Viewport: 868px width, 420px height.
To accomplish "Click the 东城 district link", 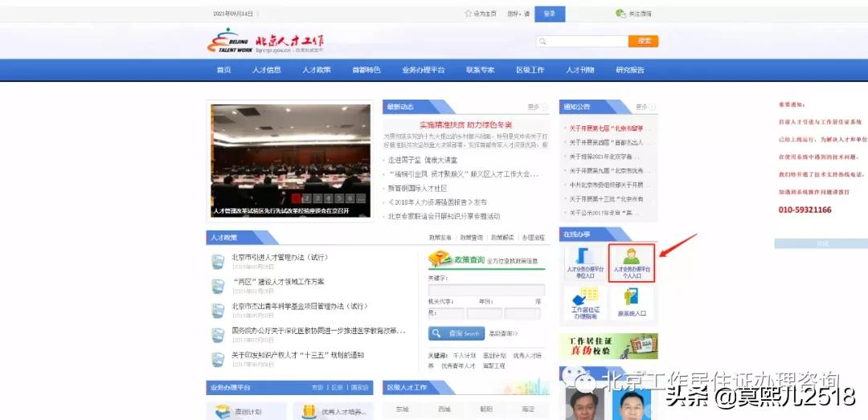I will click(403, 410).
